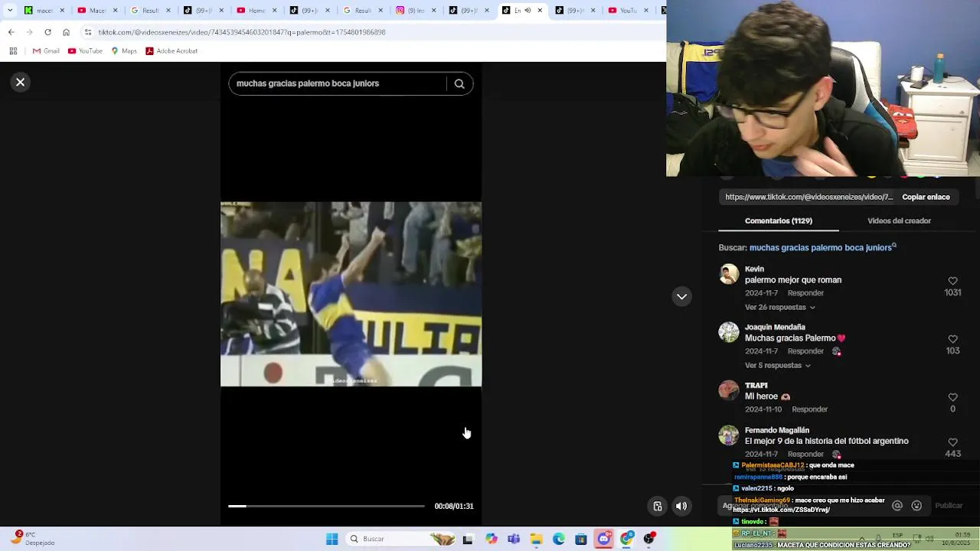Screen dimensions: 980x551
Task: Reply to TRAPI's comment
Action: click(x=810, y=409)
